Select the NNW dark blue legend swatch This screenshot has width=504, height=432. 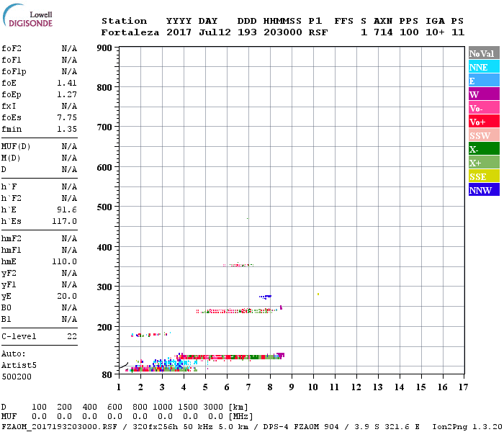(484, 189)
